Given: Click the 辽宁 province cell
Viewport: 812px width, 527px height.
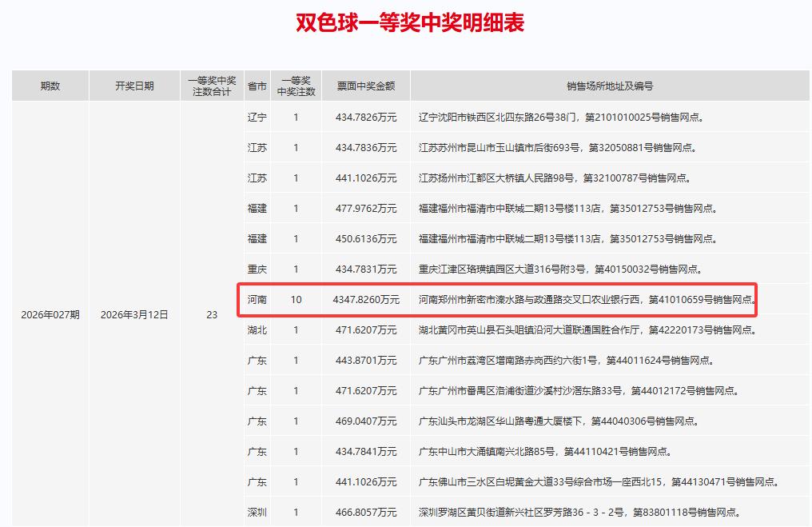Looking at the screenshot, I should coord(257,117).
